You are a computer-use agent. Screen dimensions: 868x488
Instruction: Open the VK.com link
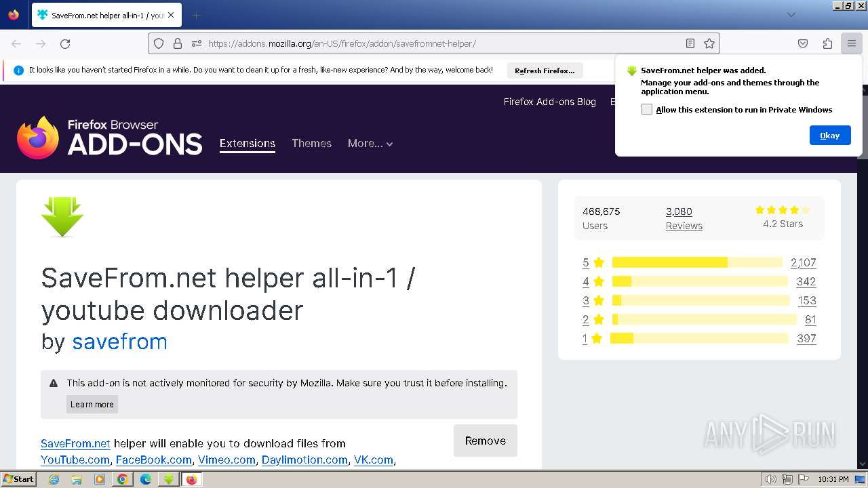(374, 460)
